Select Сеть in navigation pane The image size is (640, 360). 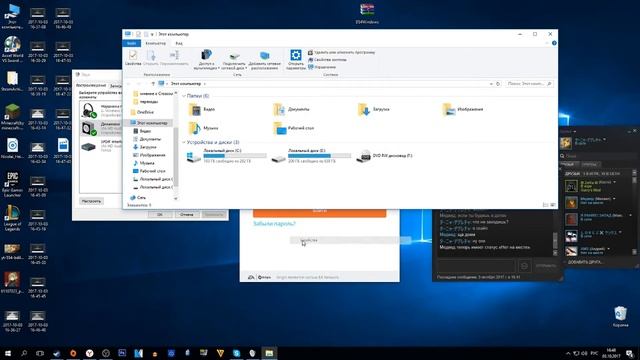click(x=138, y=198)
